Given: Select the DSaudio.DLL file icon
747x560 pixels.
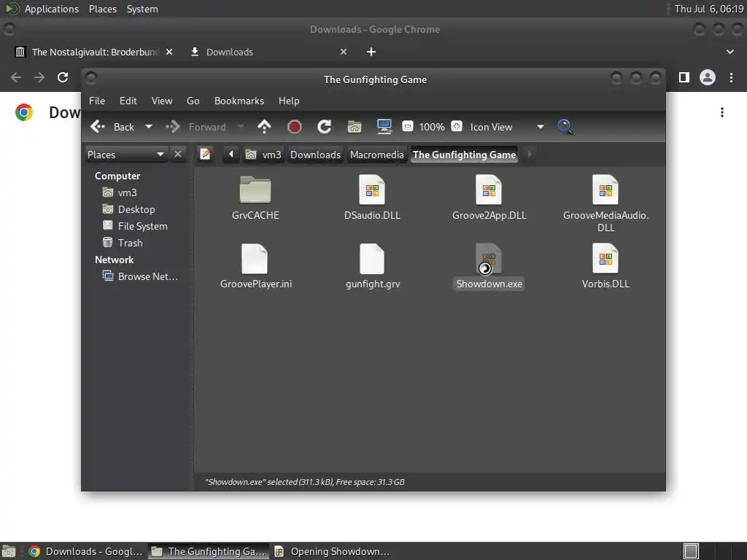Looking at the screenshot, I should point(371,190).
